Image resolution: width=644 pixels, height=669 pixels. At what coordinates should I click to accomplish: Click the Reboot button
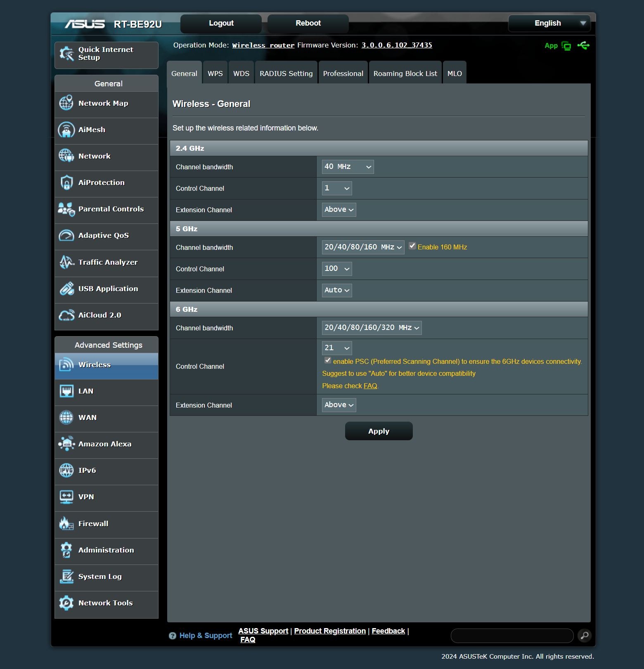click(308, 24)
